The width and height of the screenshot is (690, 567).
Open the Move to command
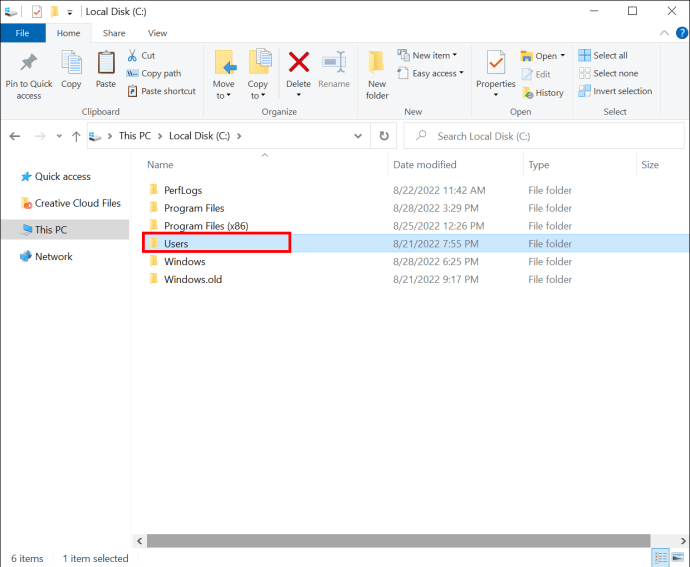point(224,75)
